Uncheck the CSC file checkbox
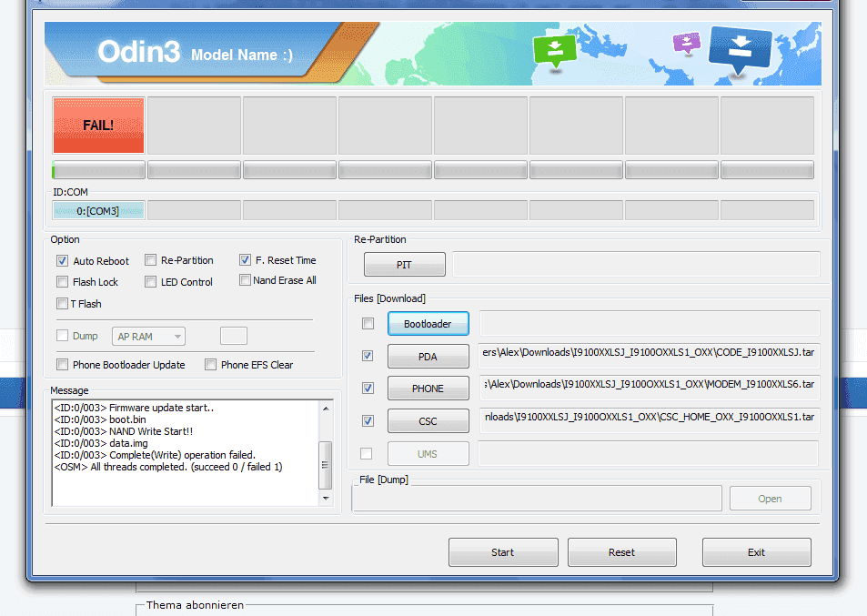This screenshot has height=616, width=867. pyautogui.click(x=368, y=420)
